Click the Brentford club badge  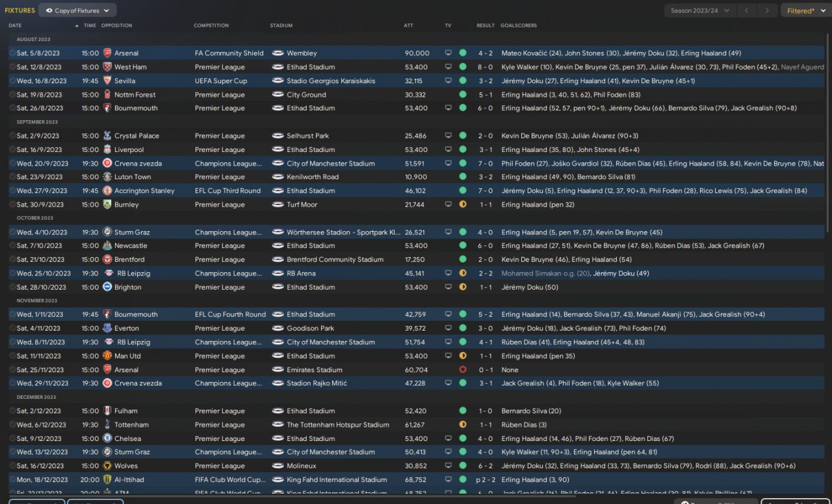tap(107, 259)
